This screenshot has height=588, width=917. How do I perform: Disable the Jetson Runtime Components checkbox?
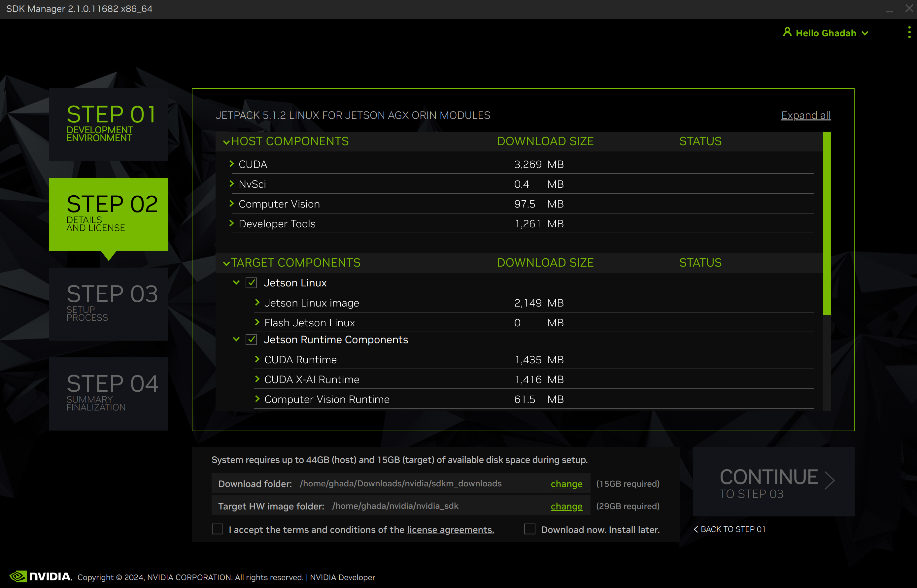(251, 340)
